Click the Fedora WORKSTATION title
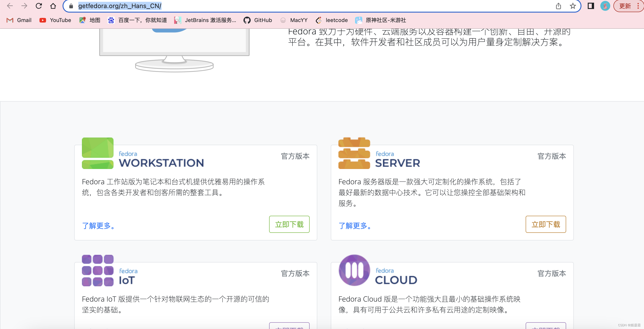 tap(161, 159)
